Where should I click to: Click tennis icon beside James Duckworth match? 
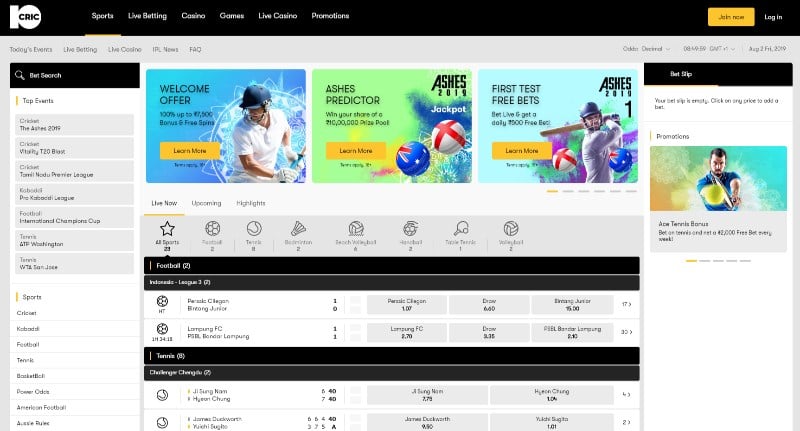(x=162, y=422)
